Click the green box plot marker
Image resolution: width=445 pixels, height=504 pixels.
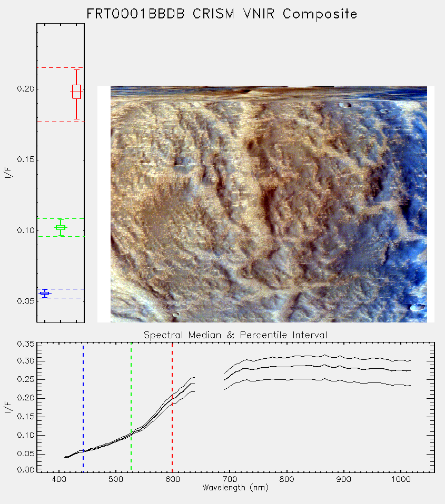coord(61,227)
